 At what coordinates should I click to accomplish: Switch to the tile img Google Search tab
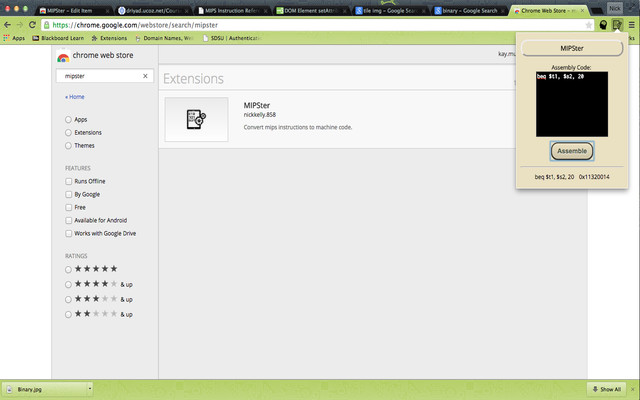(x=391, y=11)
